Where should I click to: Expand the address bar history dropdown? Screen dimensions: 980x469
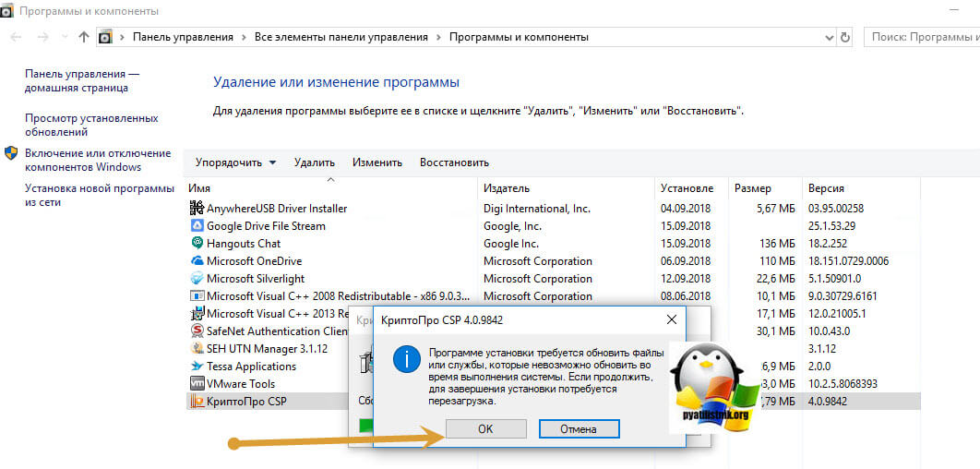pos(828,38)
